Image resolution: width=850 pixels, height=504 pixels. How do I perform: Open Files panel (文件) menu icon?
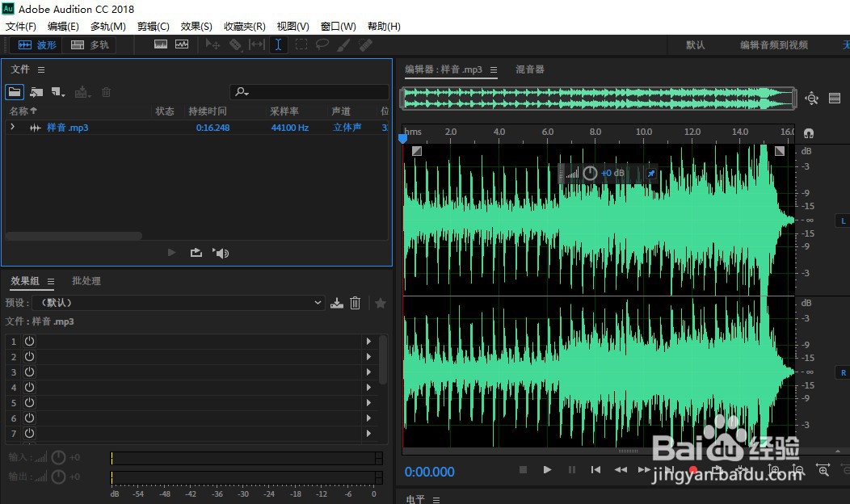pos(41,70)
